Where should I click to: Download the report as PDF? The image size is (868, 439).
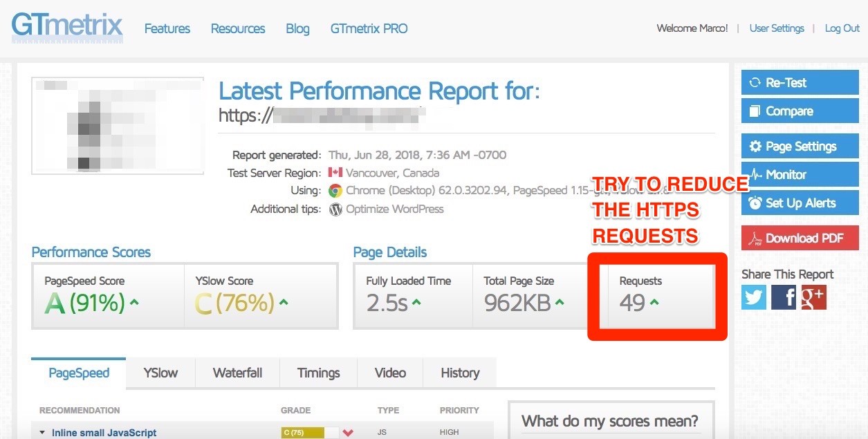(x=800, y=238)
